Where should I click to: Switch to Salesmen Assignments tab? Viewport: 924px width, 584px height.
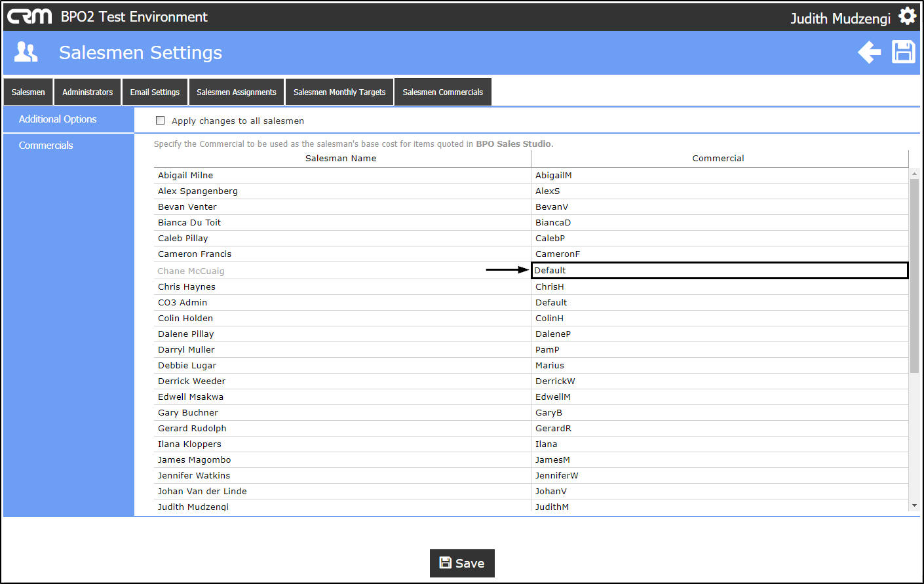pos(237,92)
